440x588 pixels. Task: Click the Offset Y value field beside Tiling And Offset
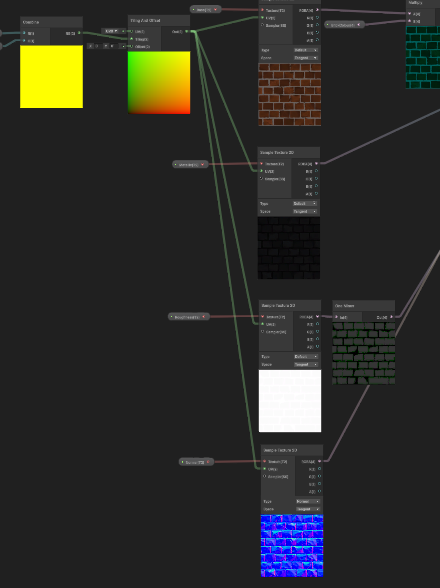point(113,46)
